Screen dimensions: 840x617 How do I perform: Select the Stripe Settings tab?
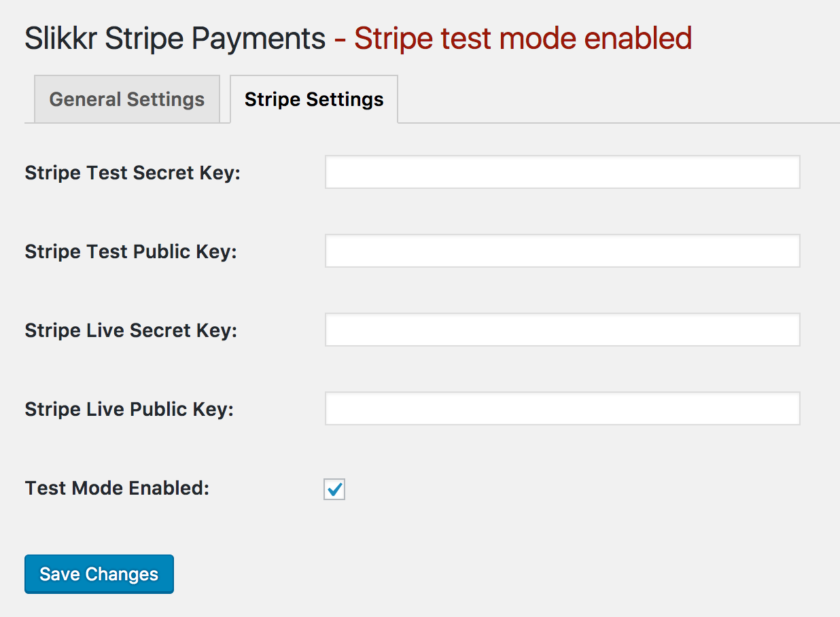(313, 99)
